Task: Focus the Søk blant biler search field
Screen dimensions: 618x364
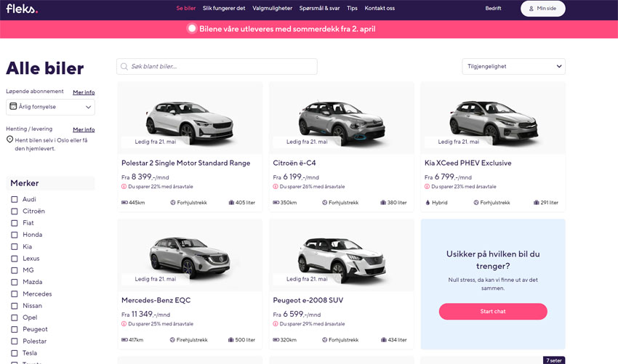Action: pyautogui.click(x=218, y=67)
